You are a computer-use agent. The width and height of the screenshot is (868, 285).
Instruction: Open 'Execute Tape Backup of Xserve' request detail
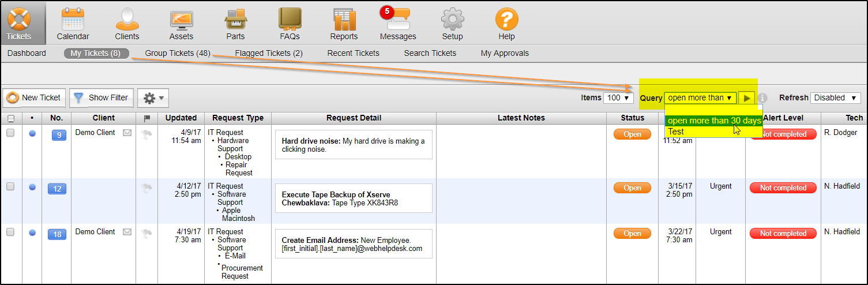point(354,198)
